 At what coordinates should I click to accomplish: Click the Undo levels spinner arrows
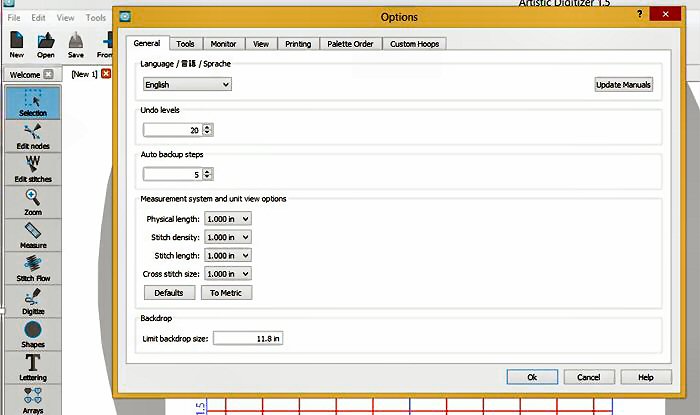pyautogui.click(x=207, y=130)
